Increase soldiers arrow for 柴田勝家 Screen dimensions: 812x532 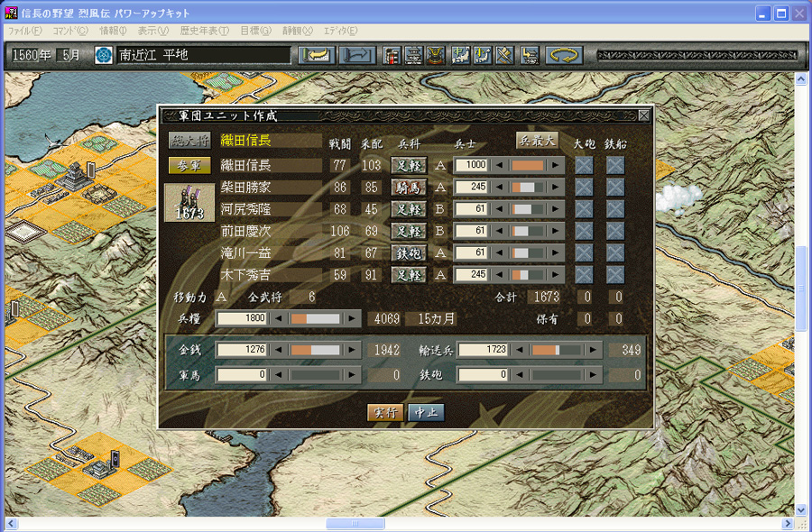click(556, 188)
